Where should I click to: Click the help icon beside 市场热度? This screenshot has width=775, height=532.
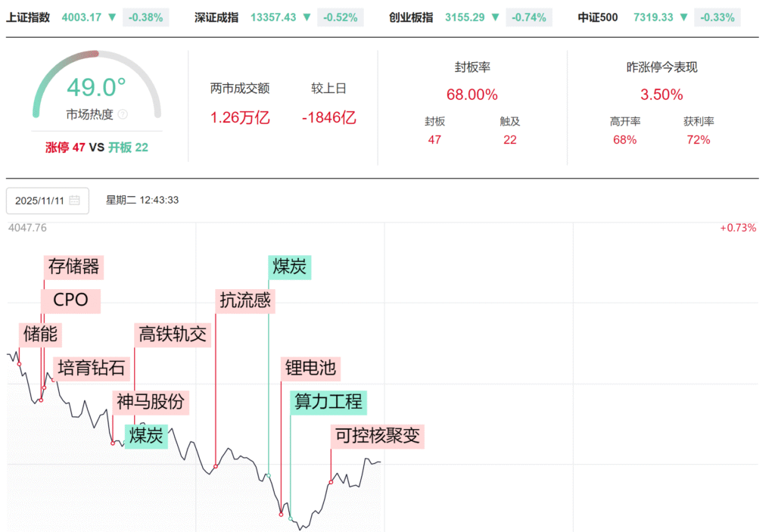123,114
